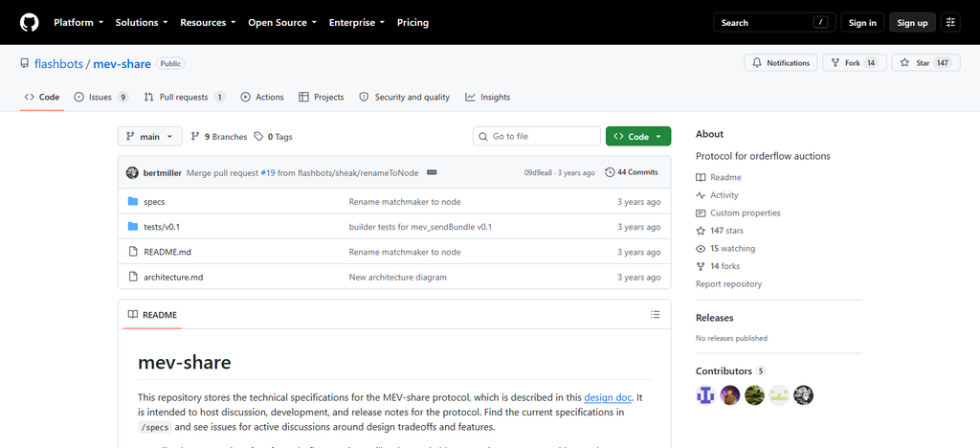The width and height of the screenshot is (980, 448).
Task: Switch to the Issues tab
Action: point(100,97)
